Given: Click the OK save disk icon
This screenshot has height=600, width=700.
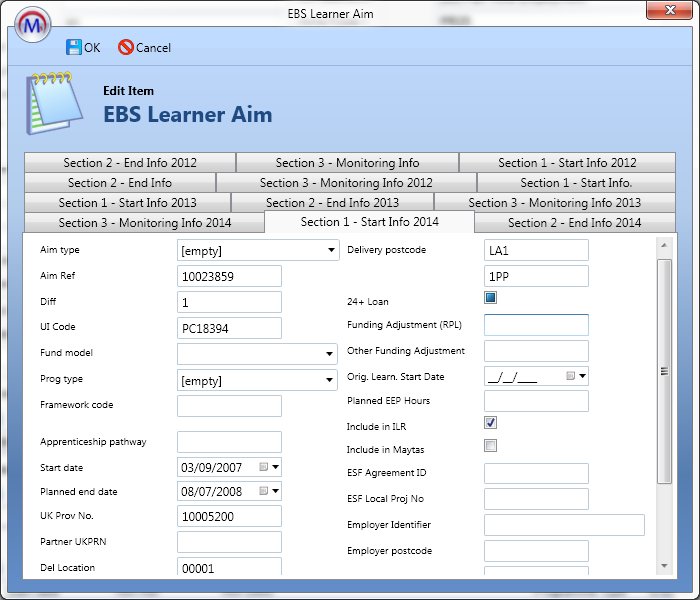Looking at the screenshot, I should (x=73, y=47).
